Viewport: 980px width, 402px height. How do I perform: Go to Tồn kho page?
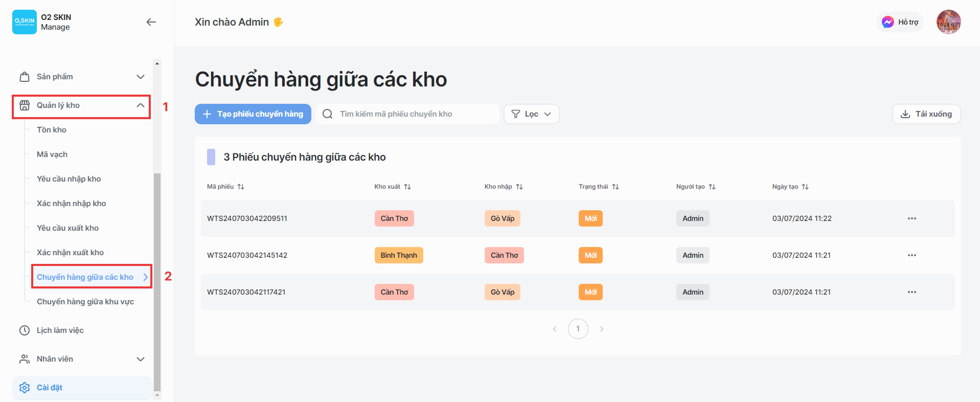coord(51,130)
